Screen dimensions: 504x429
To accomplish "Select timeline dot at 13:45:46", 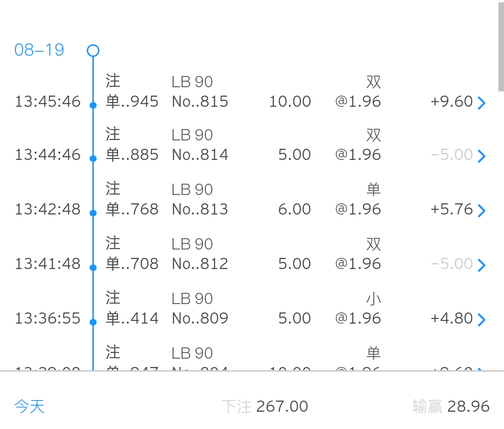I will tap(93, 105).
